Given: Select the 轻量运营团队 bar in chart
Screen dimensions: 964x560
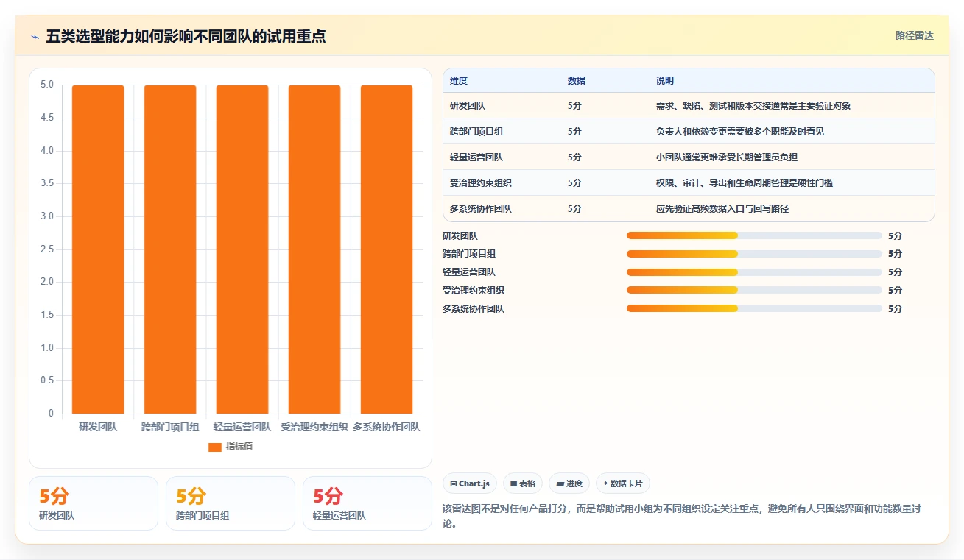Looking at the screenshot, I should [242, 249].
